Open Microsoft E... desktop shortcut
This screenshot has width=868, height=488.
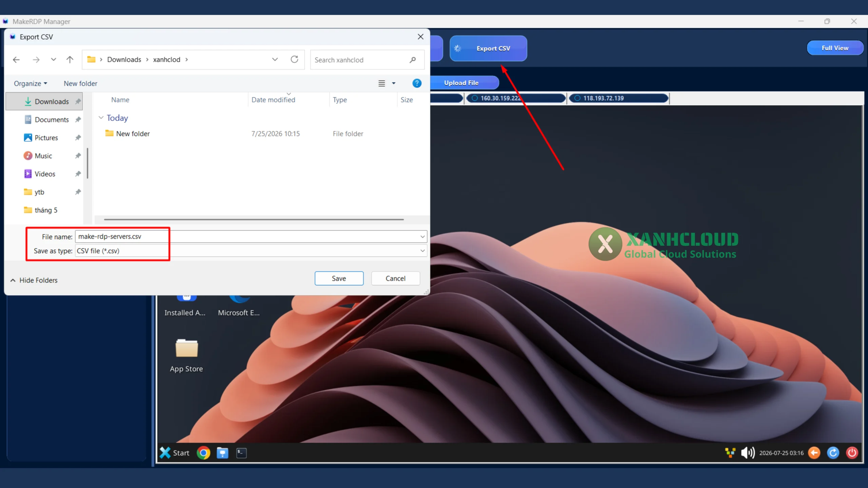pyautogui.click(x=239, y=307)
